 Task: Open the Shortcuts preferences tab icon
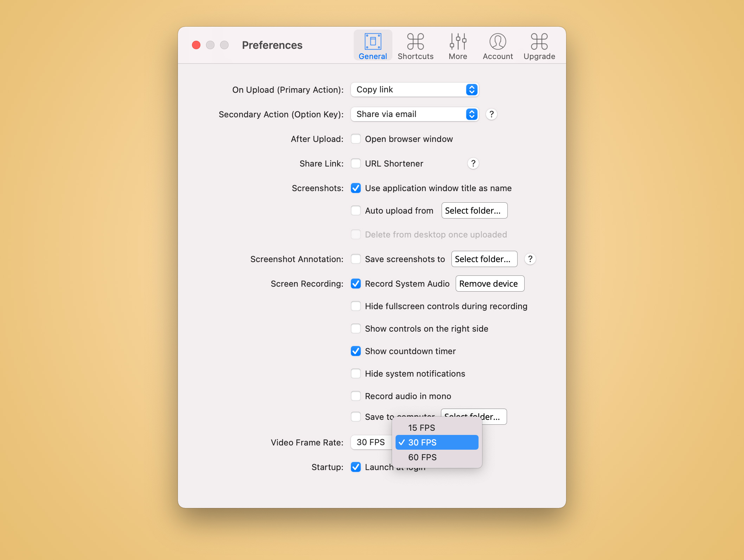415,42
